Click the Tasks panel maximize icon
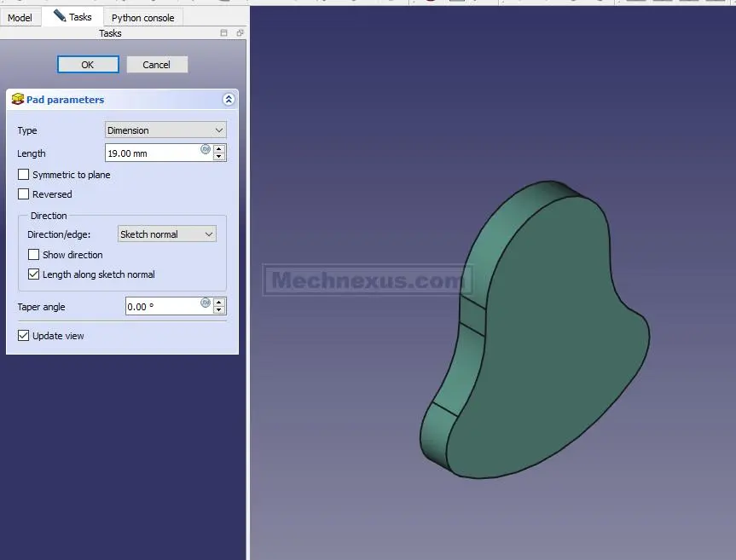Viewport: 736px width, 560px height. (224, 33)
